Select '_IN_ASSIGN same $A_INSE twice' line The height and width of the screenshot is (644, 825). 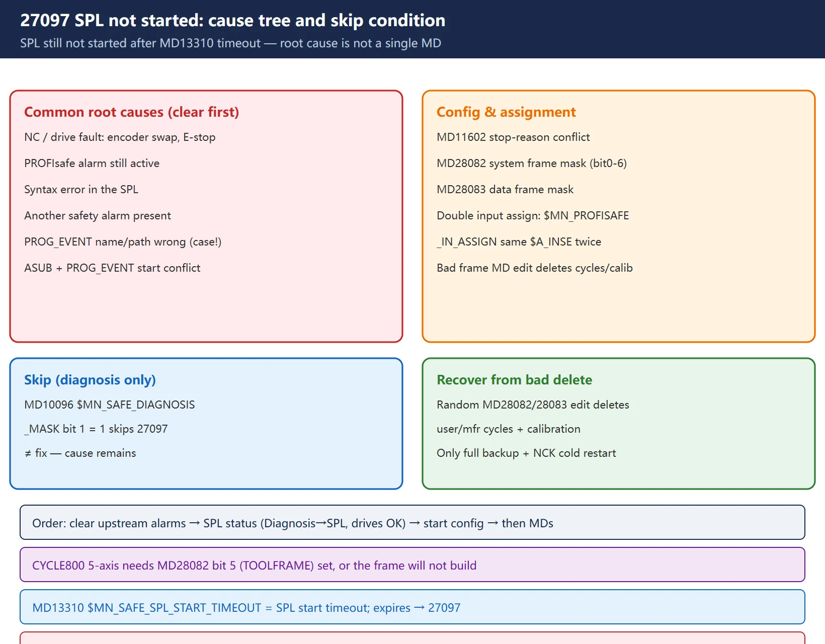pyautogui.click(x=519, y=242)
